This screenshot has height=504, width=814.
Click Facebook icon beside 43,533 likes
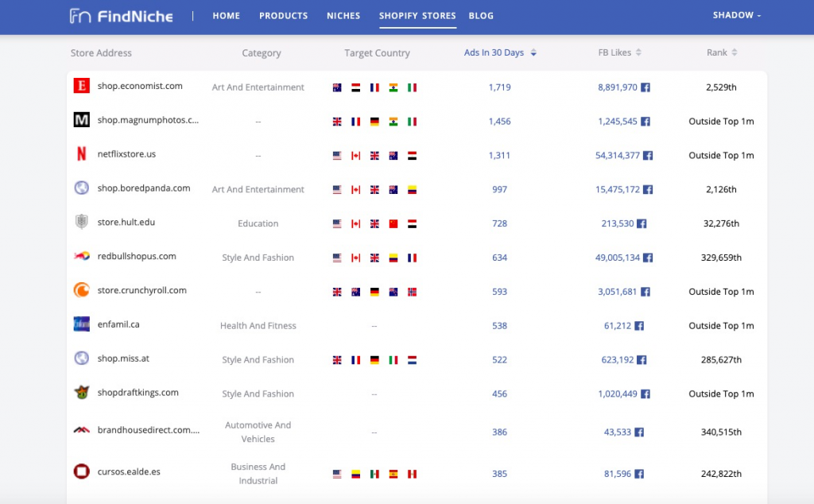coord(639,432)
